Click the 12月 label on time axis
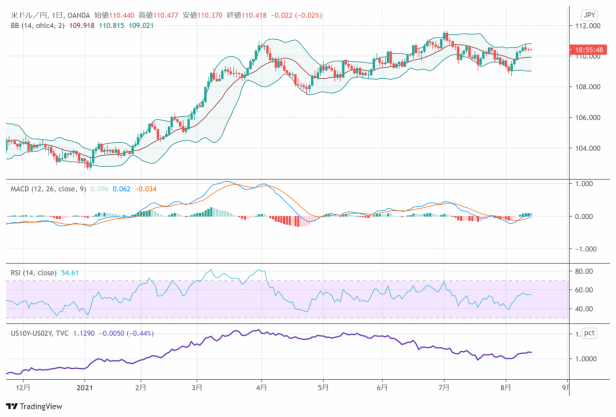The width and height of the screenshot is (616, 417). pos(22,386)
